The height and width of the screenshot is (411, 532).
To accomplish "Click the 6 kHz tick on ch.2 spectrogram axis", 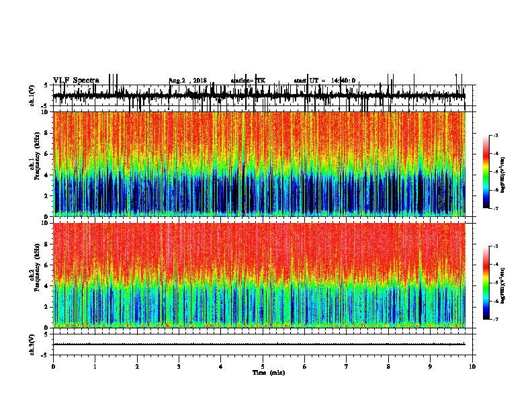I will pos(46,265).
